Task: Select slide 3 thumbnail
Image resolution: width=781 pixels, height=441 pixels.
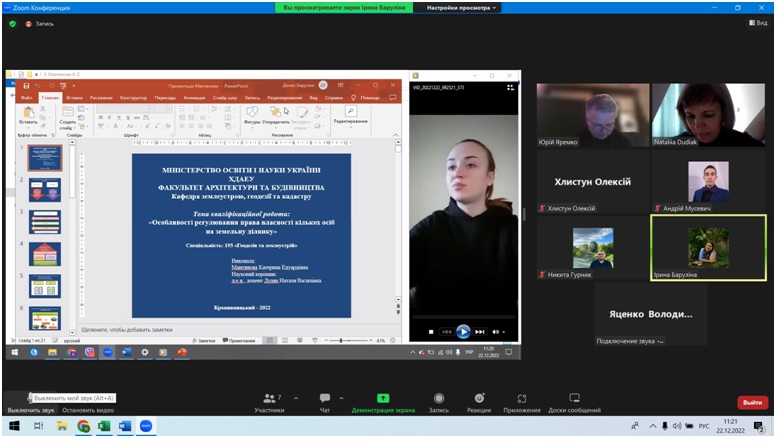Action: pos(45,222)
